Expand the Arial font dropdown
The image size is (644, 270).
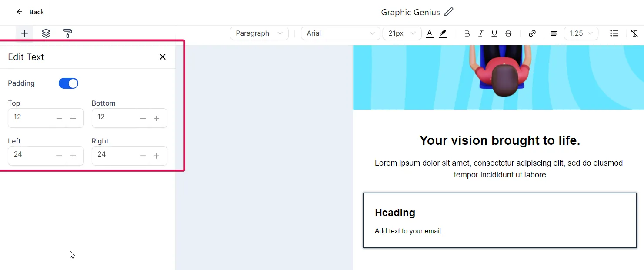pyautogui.click(x=340, y=33)
